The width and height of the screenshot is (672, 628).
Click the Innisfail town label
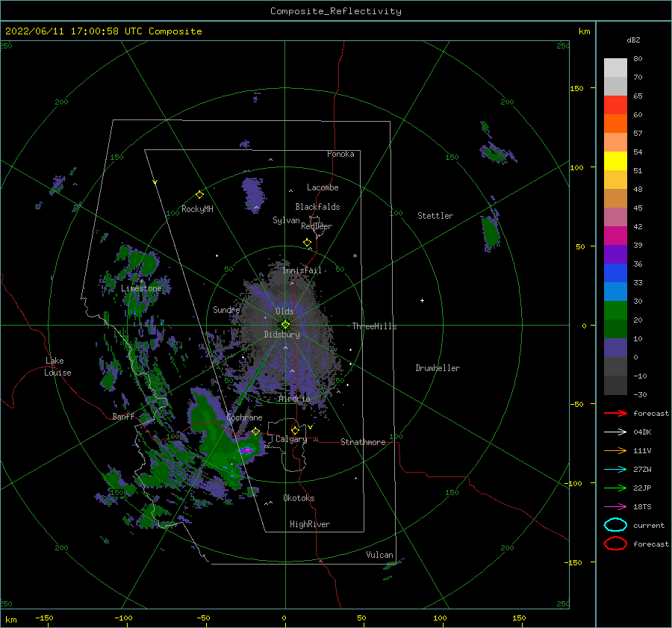pos(302,270)
